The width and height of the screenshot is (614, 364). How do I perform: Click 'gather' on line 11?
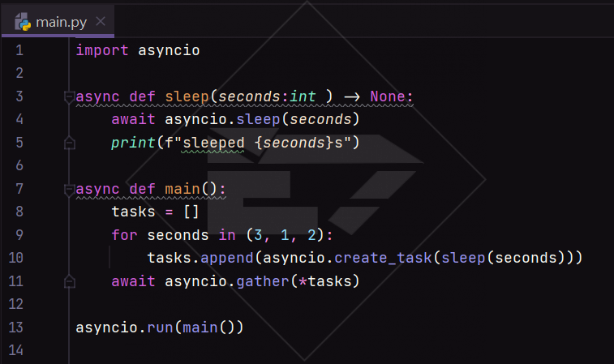click(x=263, y=281)
